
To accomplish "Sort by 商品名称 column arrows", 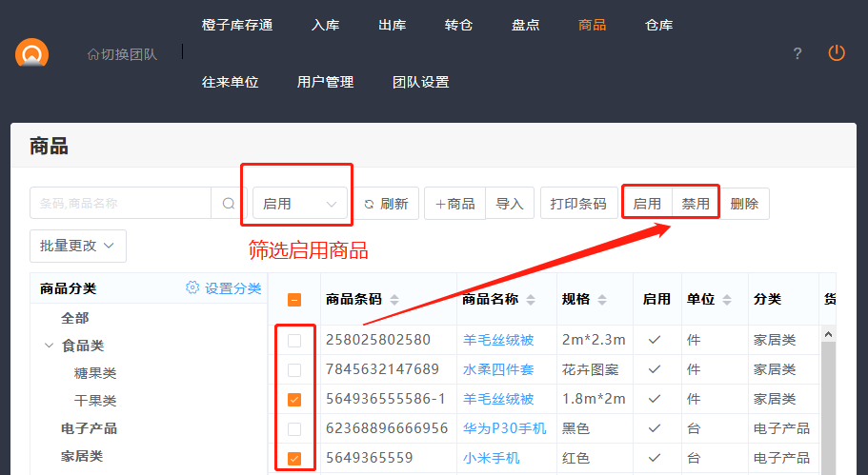I will pos(531,300).
